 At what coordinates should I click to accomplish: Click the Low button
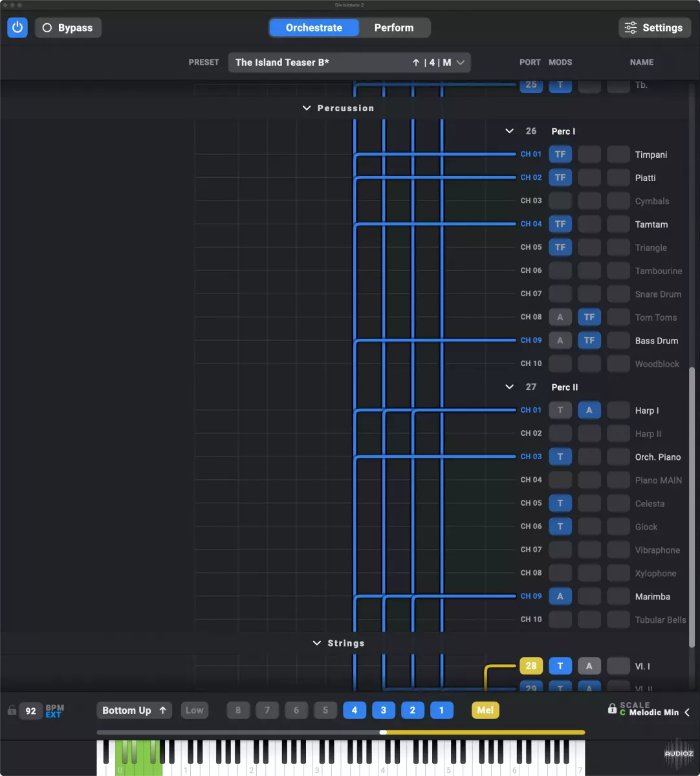click(x=195, y=710)
